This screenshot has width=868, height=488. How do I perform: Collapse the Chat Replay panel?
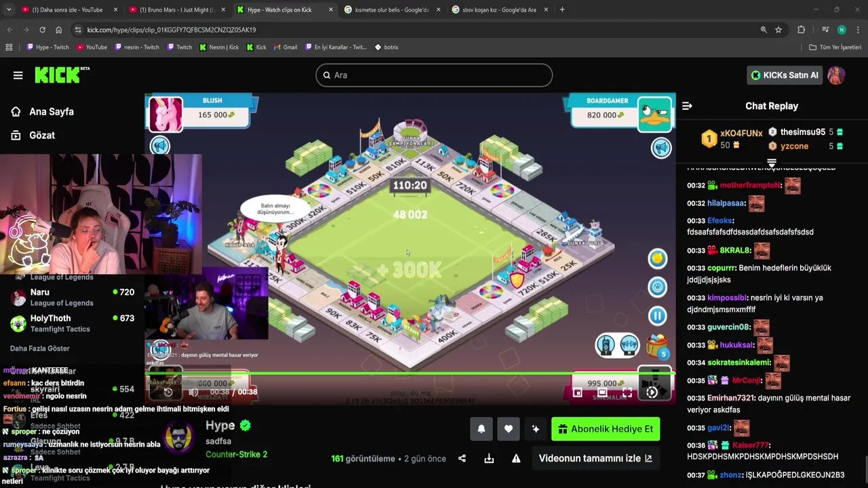[x=687, y=106]
